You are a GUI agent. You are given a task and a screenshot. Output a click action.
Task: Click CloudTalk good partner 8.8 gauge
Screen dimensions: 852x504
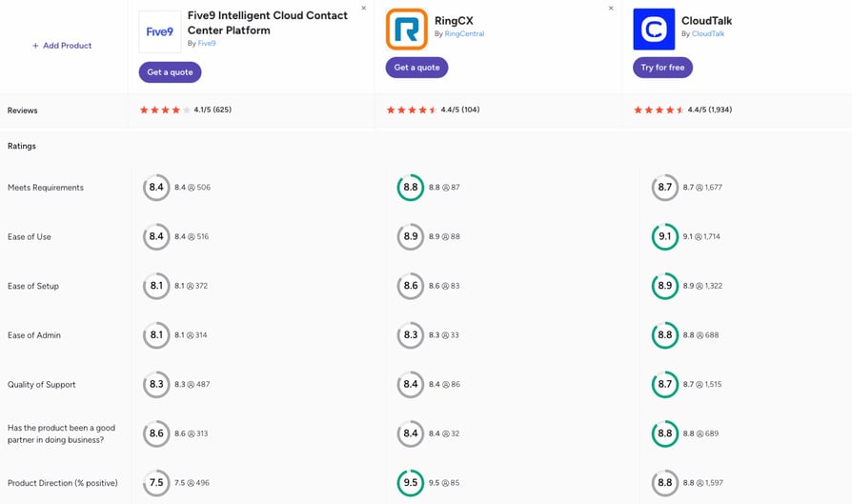coord(665,433)
